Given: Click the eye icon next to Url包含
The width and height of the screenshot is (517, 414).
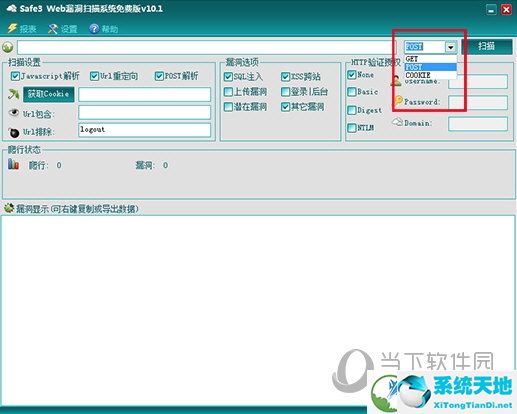Looking at the screenshot, I should pyautogui.click(x=13, y=113).
